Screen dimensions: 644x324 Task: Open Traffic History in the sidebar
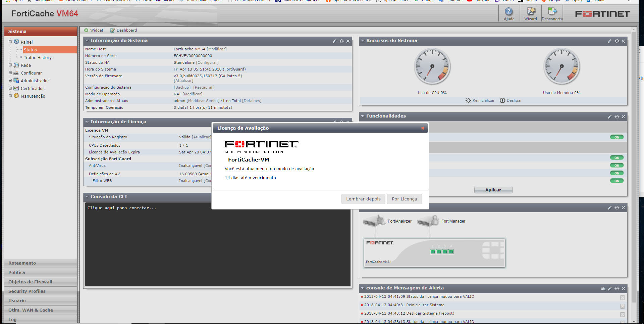38,57
